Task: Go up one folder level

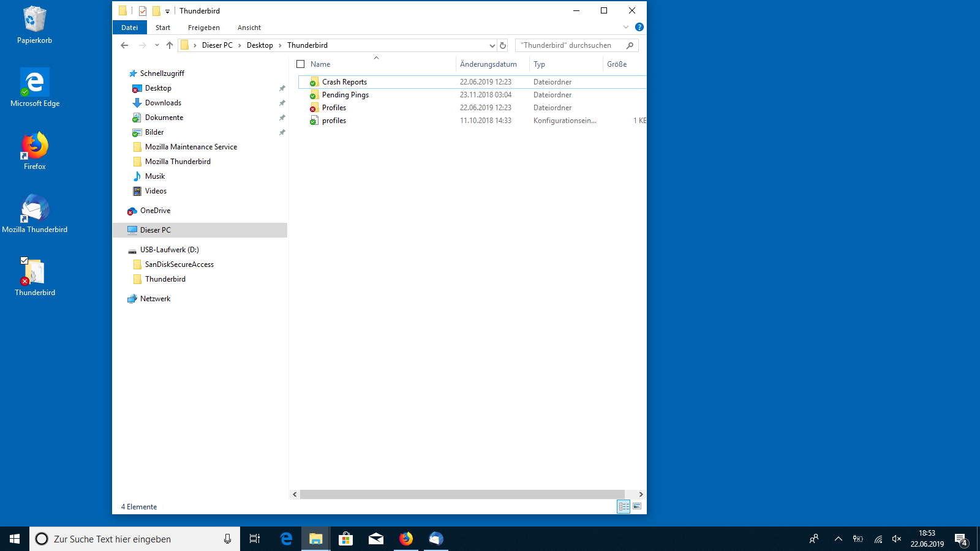Action: [170, 45]
